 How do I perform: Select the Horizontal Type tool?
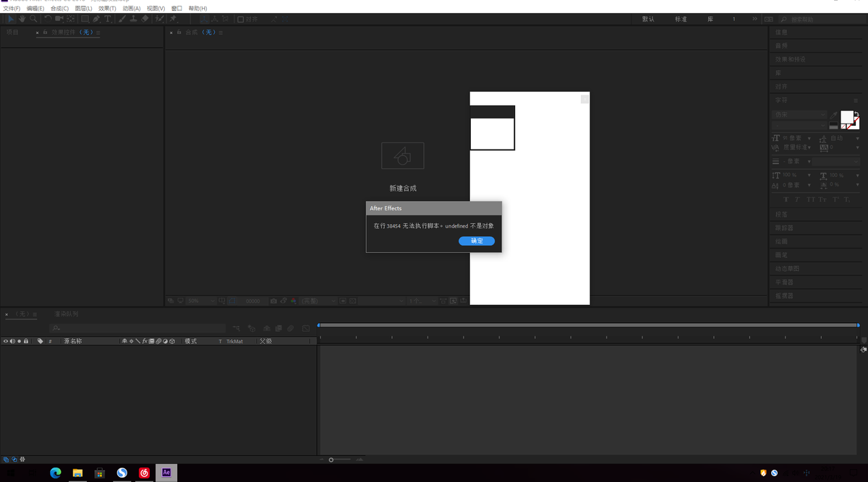pos(108,19)
